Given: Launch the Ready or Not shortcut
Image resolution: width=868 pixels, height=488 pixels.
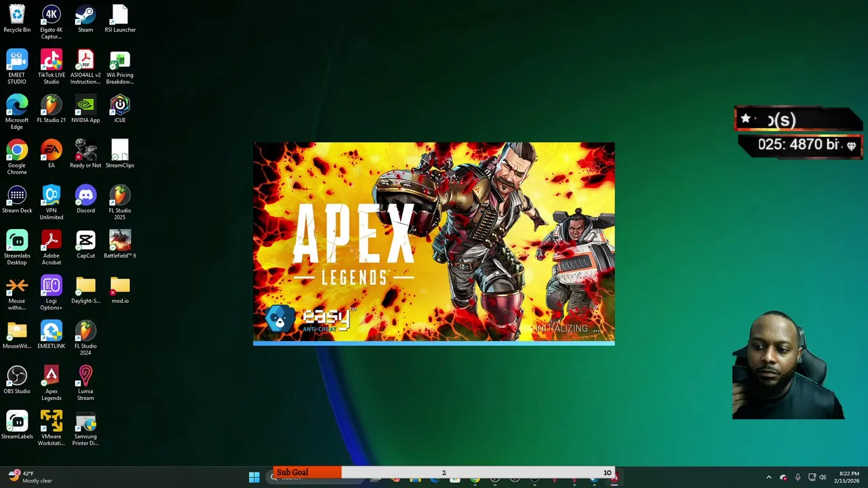Looking at the screenshot, I should pyautogui.click(x=85, y=155).
